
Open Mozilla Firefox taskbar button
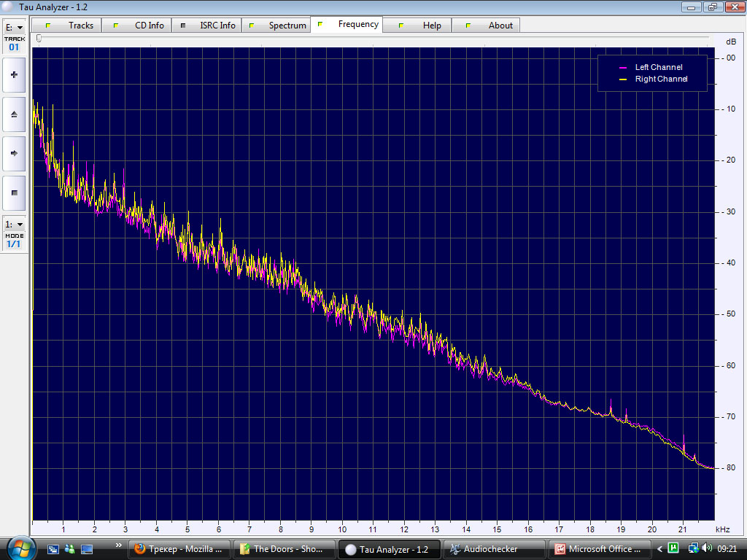coord(179,549)
